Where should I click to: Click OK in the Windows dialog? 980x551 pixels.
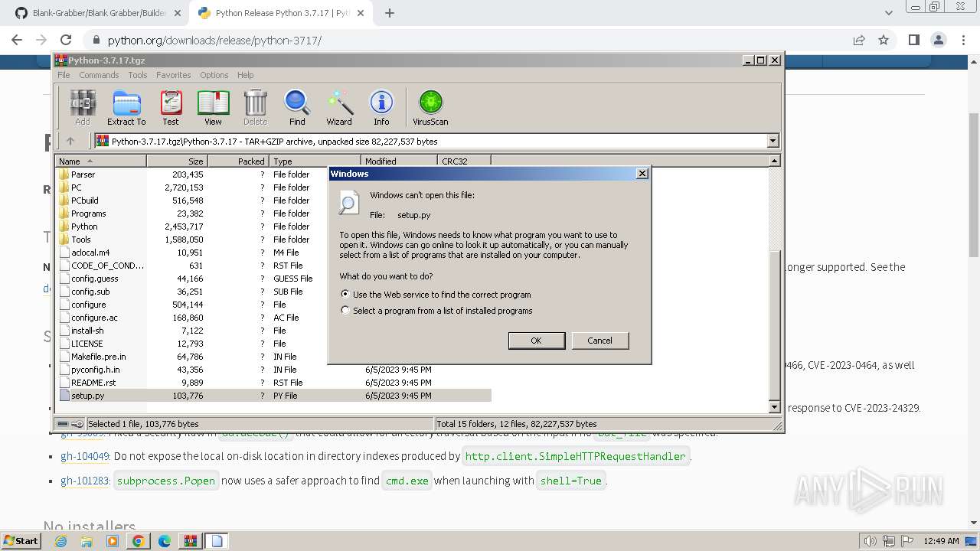point(537,341)
